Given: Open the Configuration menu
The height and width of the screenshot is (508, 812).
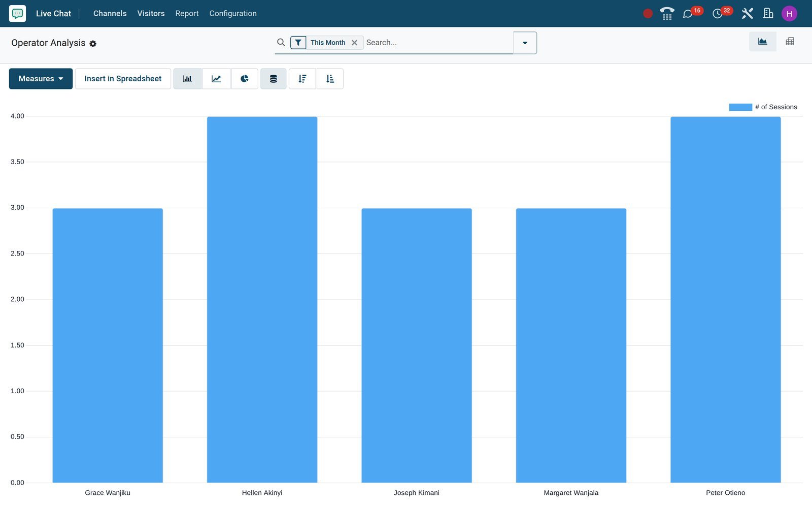Looking at the screenshot, I should click(233, 14).
